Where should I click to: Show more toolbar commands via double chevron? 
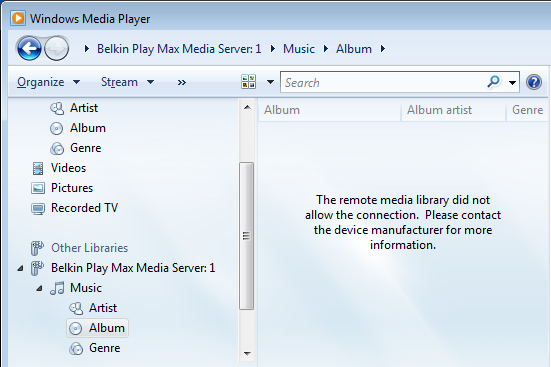181,83
